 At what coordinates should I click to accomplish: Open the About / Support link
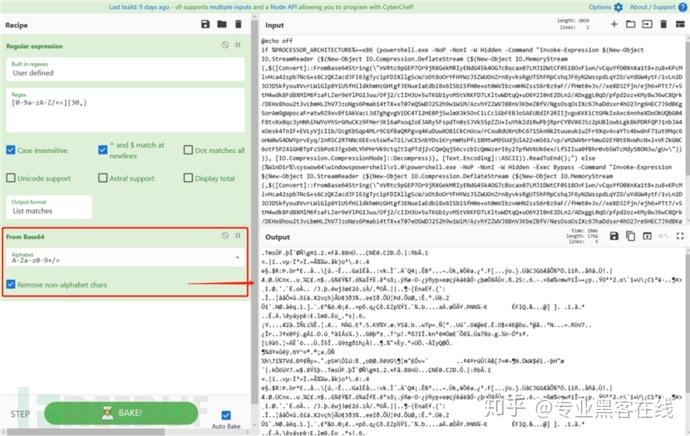tap(653, 7)
